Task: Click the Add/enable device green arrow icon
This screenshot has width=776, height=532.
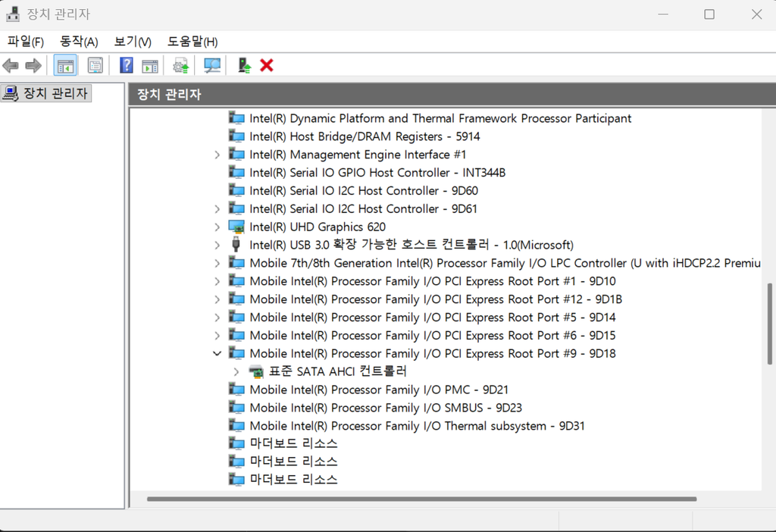Action: pos(245,65)
